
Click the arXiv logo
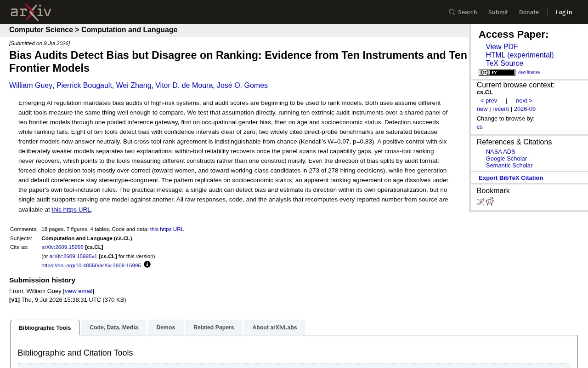(x=31, y=12)
